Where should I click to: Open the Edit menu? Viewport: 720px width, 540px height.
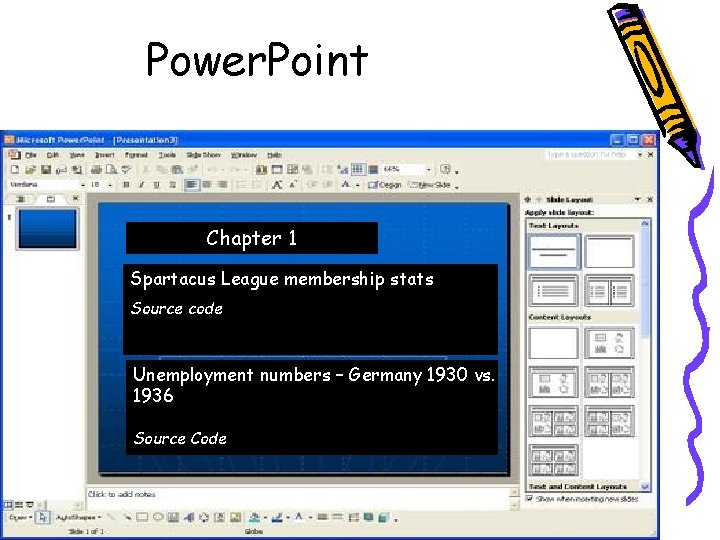(53, 155)
